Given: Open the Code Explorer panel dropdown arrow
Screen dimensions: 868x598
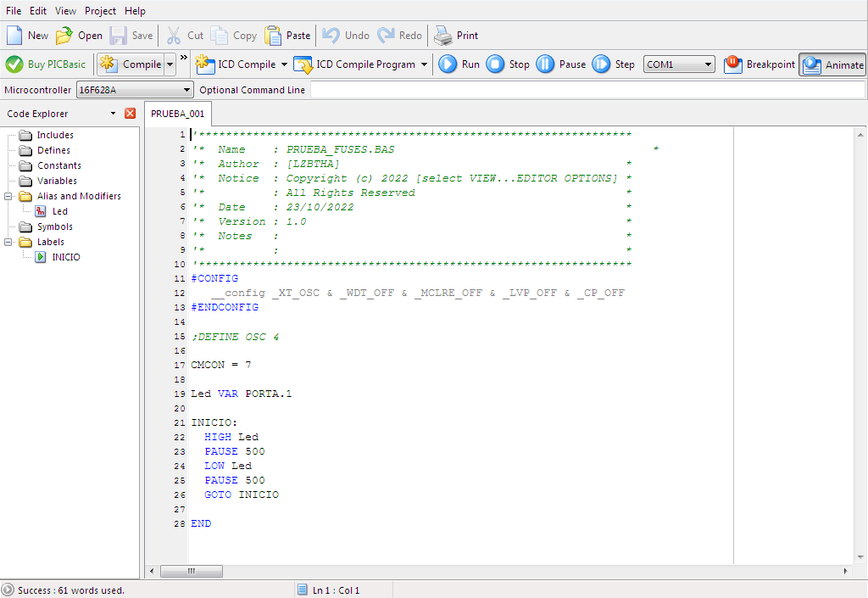Looking at the screenshot, I should click(113, 114).
